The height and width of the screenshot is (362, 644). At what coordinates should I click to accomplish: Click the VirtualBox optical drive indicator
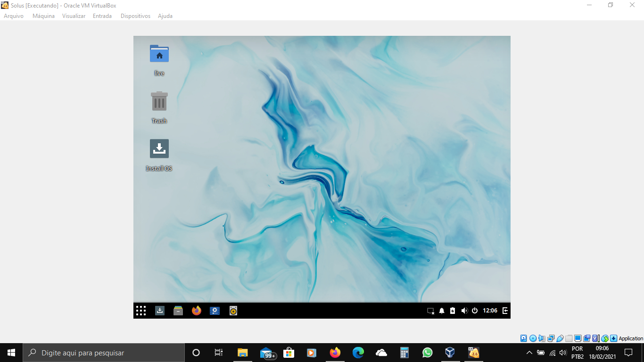pyautogui.click(x=533, y=338)
